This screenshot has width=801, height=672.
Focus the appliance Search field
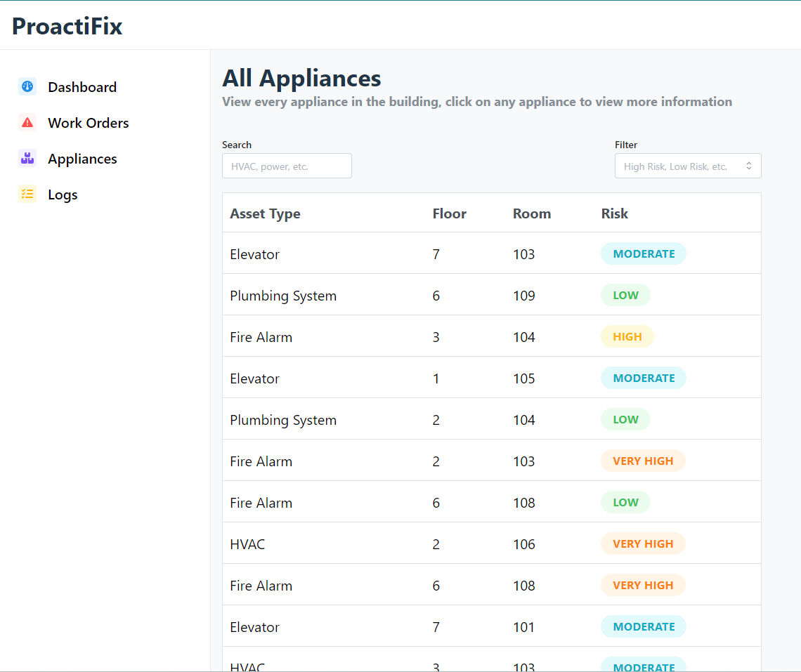(x=287, y=166)
